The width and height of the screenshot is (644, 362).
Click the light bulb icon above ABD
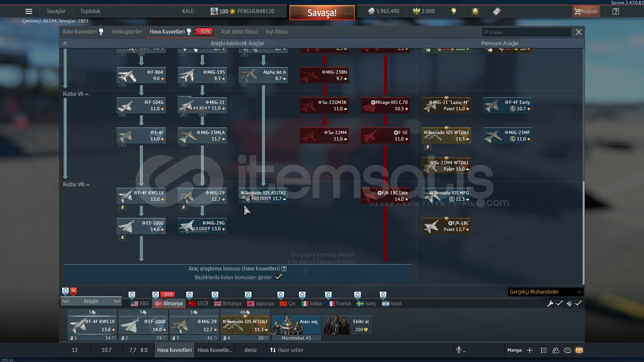[132, 295]
